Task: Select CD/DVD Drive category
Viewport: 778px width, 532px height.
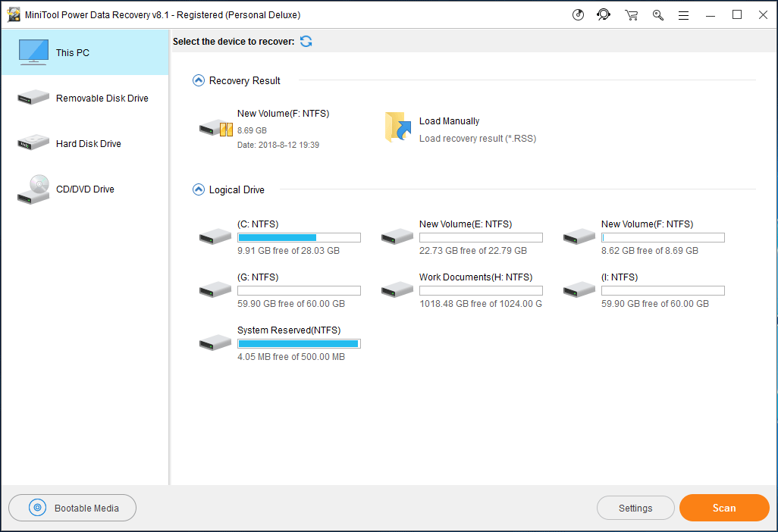Action: pos(85,189)
